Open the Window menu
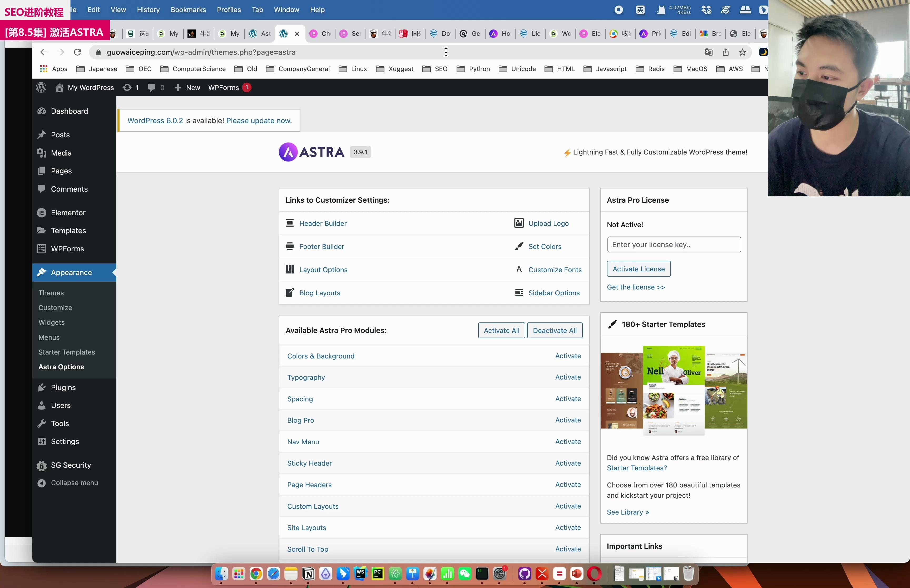 click(x=286, y=9)
